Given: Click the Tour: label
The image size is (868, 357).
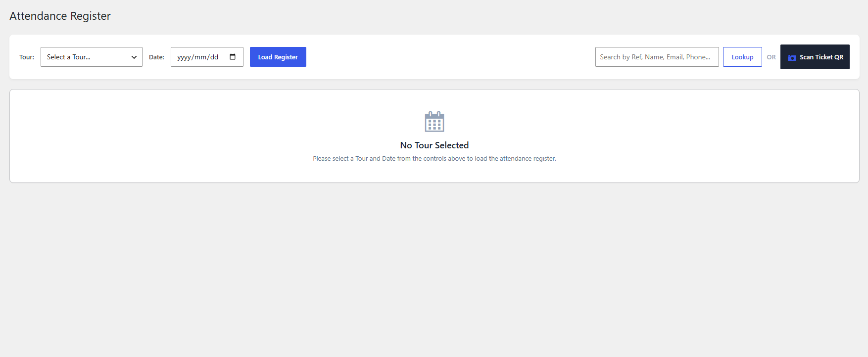Looking at the screenshot, I should tap(27, 57).
